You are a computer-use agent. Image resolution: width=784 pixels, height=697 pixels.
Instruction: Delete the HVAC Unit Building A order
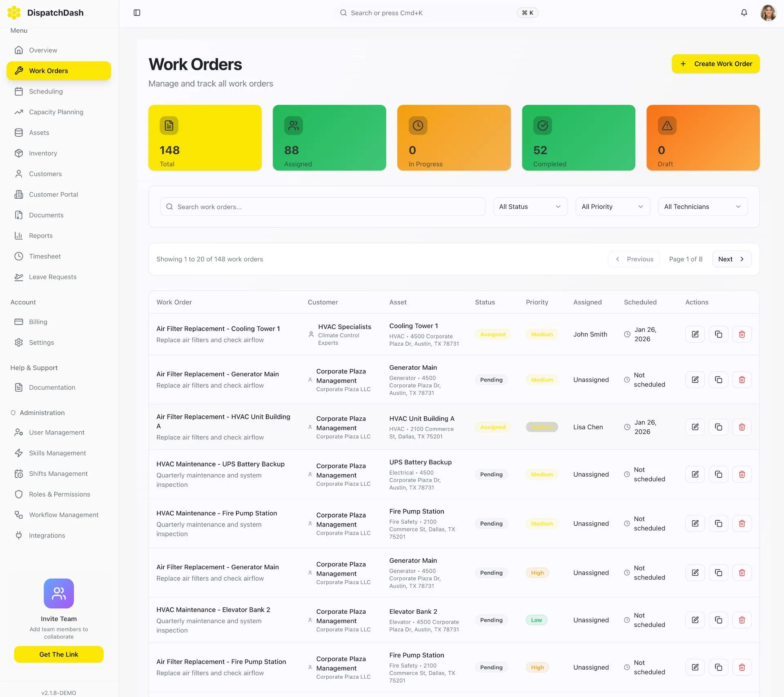pyautogui.click(x=742, y=427)
